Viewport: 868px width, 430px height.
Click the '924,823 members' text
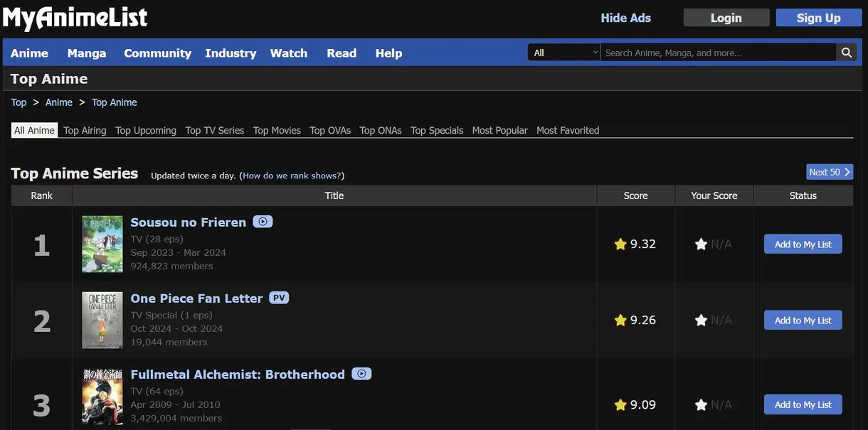[x=171, y=266]
